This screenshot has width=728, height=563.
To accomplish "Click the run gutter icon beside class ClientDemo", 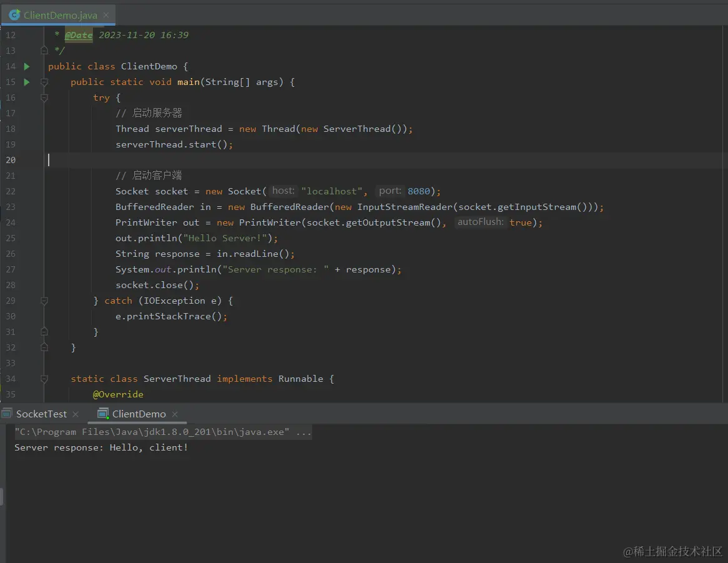I will click(27, 66).
